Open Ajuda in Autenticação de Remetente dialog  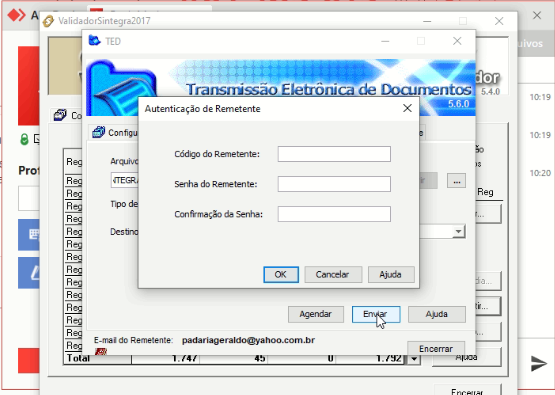pos(391,275)
